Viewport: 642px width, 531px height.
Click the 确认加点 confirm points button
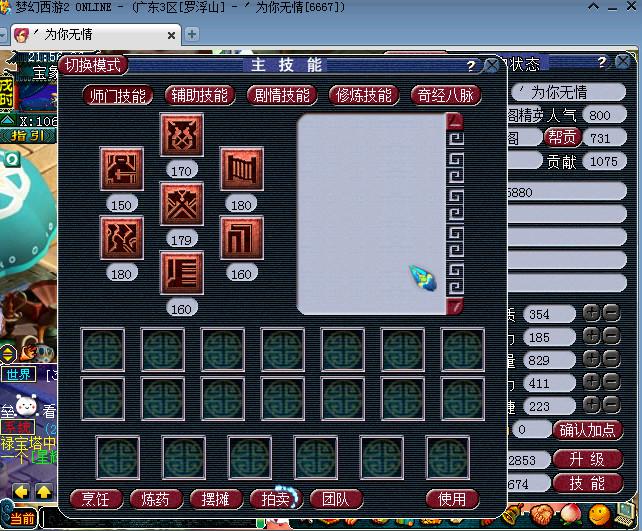pyautogui.click(x=588, y=430)
